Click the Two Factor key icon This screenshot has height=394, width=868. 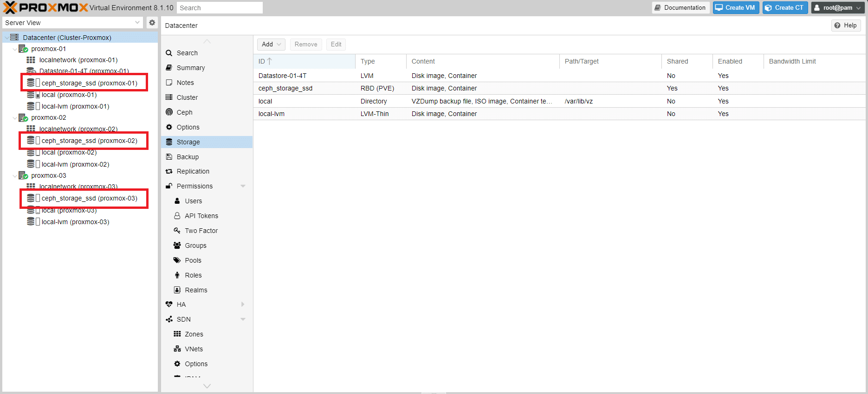coord(177,231)
